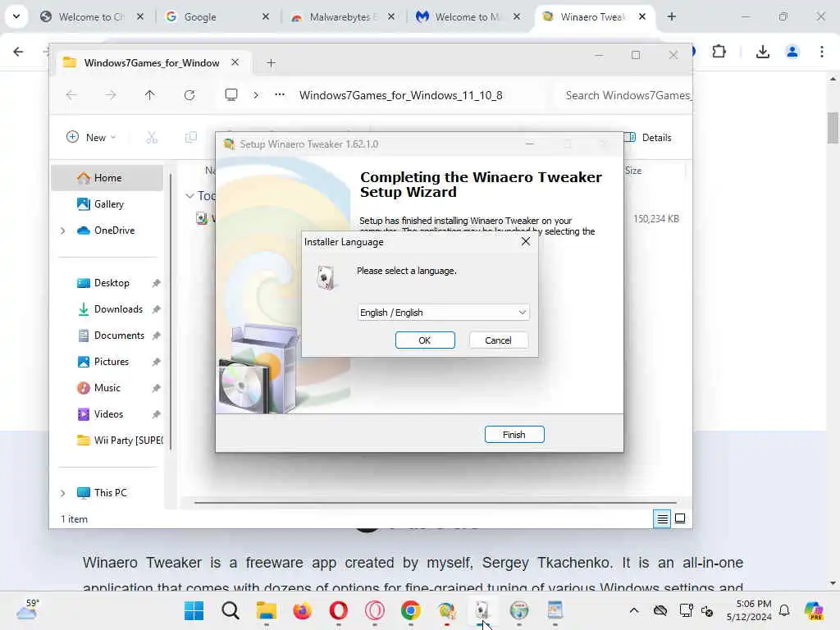Launch Opera from taskbar
The image size is (840, 630).
point(339,610)
